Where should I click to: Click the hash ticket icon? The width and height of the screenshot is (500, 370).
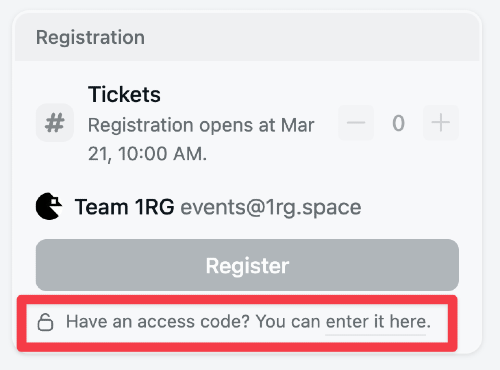(55, 123)
